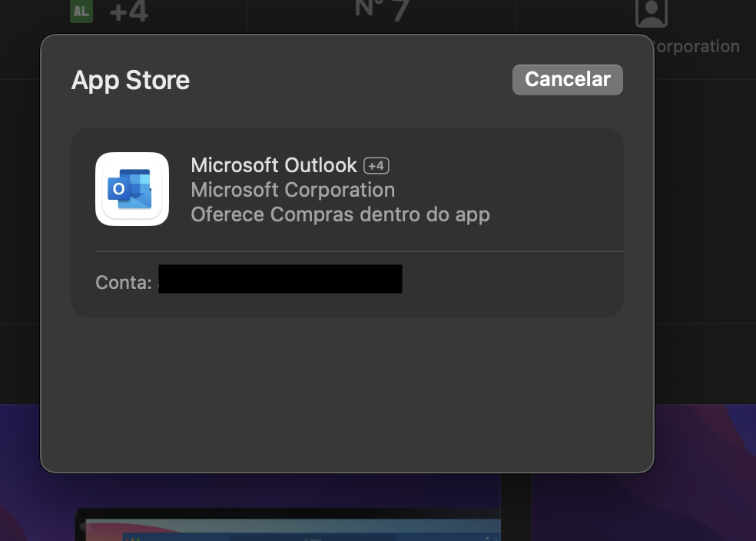Click the Cancelar button
756x541 pixels.
[x=567, y=80]
